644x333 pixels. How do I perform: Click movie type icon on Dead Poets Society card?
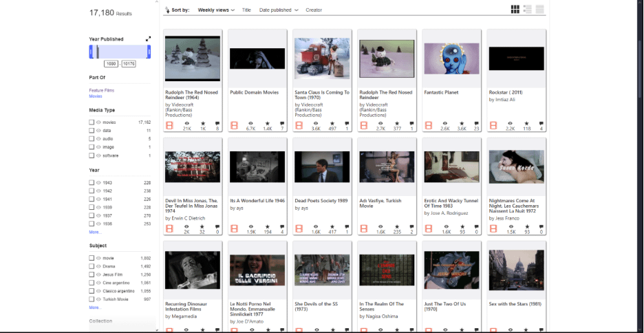pos(299,228)
